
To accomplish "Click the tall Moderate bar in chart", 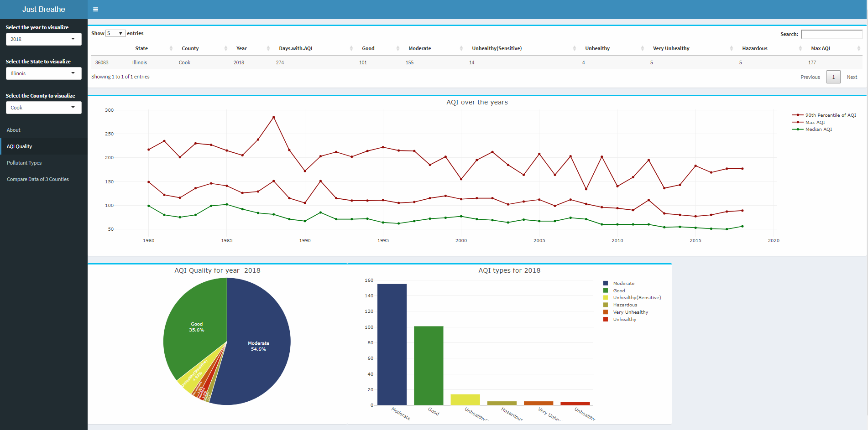I will pos(392,344).
